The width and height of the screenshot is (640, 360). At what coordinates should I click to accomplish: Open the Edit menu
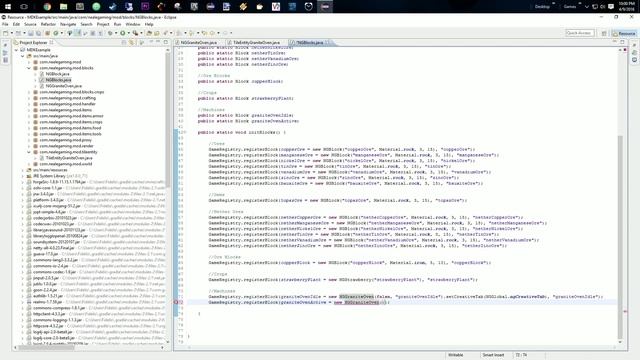(x=16, y=24)
